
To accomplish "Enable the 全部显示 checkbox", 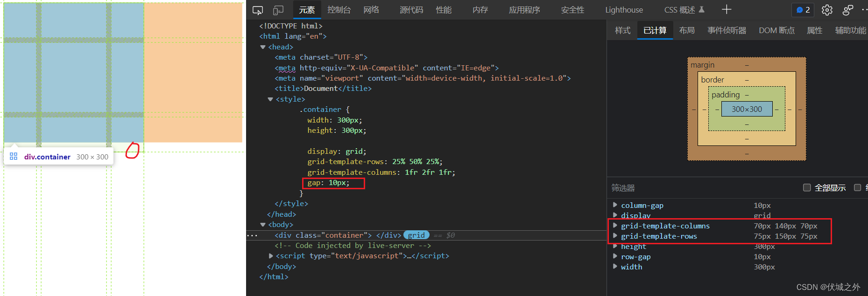I will [x=806, y=187].
